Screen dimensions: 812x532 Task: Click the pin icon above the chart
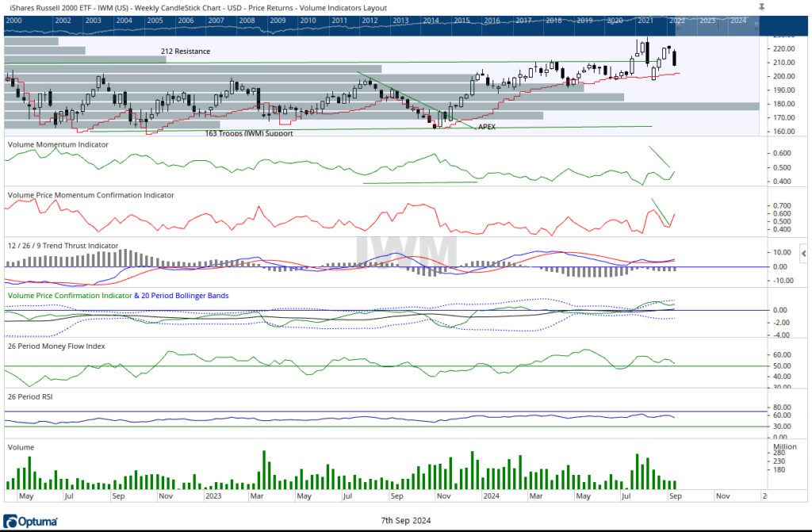click(761, 6)
